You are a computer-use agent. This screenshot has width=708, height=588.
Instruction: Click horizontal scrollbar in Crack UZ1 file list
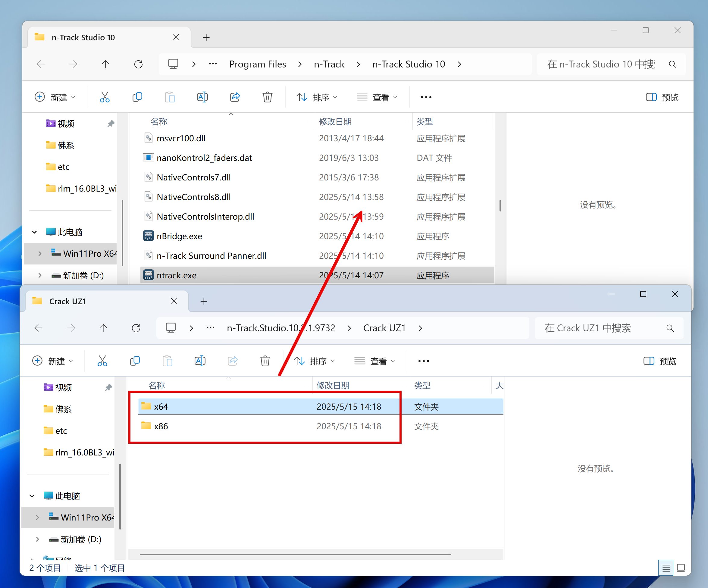coord(295,554)
